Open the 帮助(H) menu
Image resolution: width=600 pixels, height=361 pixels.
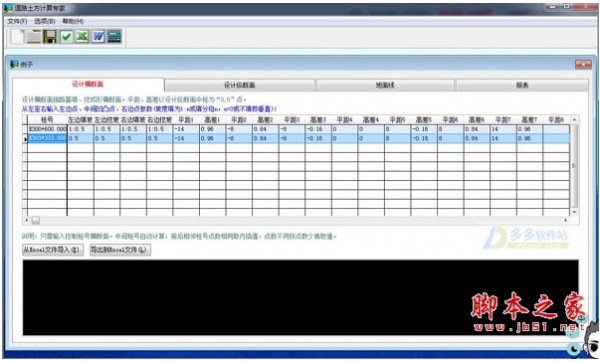pos(73,21)
